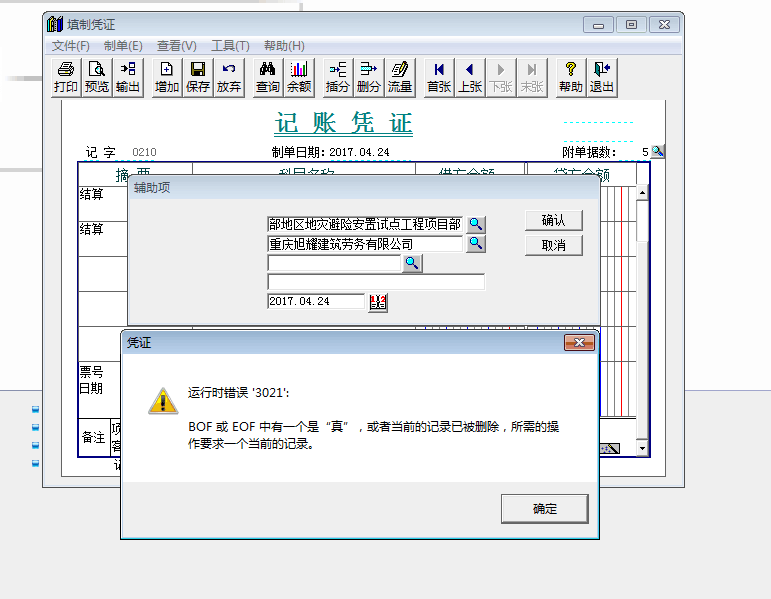771x599 pixels.
Task: Insert an entry line with 插分
Action: coord(337,77)
